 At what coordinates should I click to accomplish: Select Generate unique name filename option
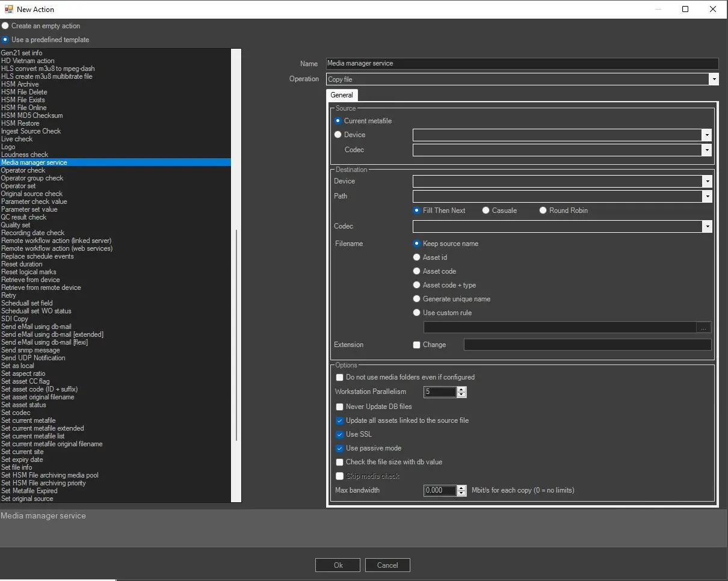(416, 299)
